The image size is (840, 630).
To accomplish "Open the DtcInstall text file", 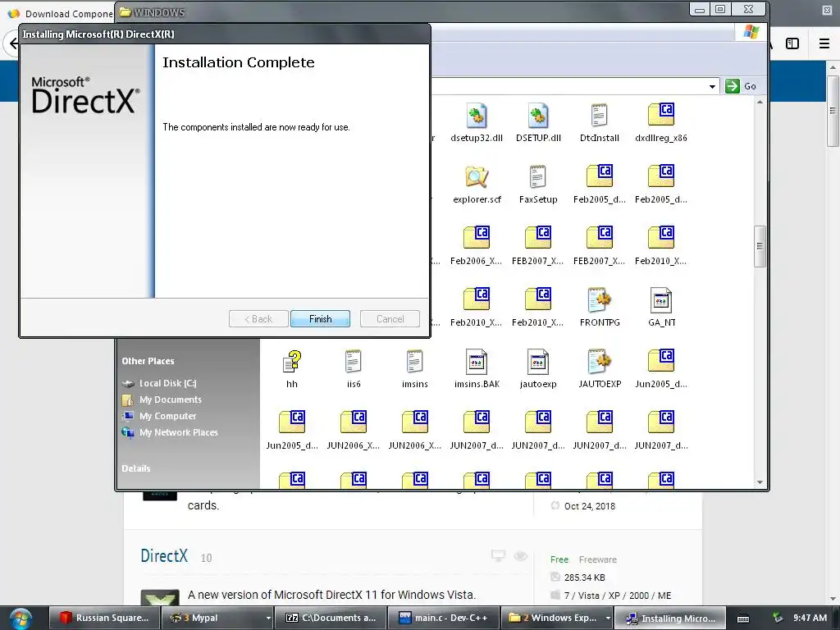I will click(x=599, y=115).
